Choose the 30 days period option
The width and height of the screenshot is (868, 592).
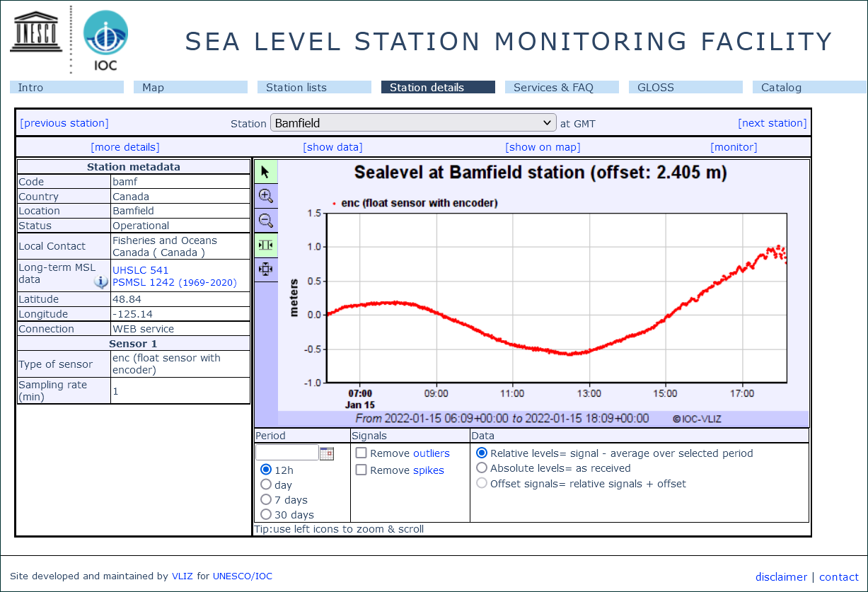click(266, 514)
